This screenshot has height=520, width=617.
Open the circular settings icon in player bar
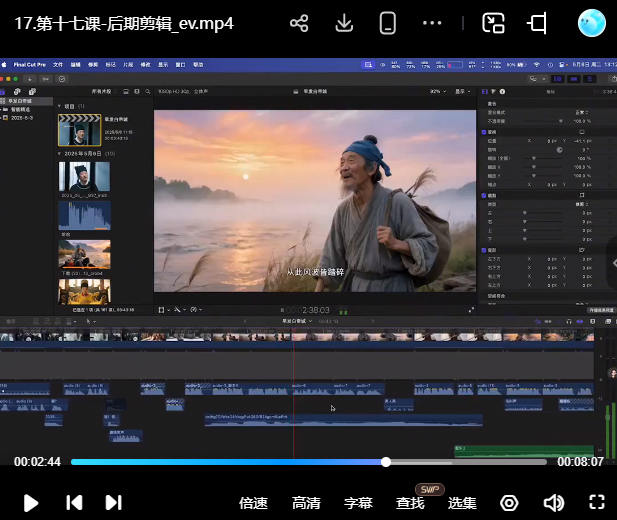509,503
